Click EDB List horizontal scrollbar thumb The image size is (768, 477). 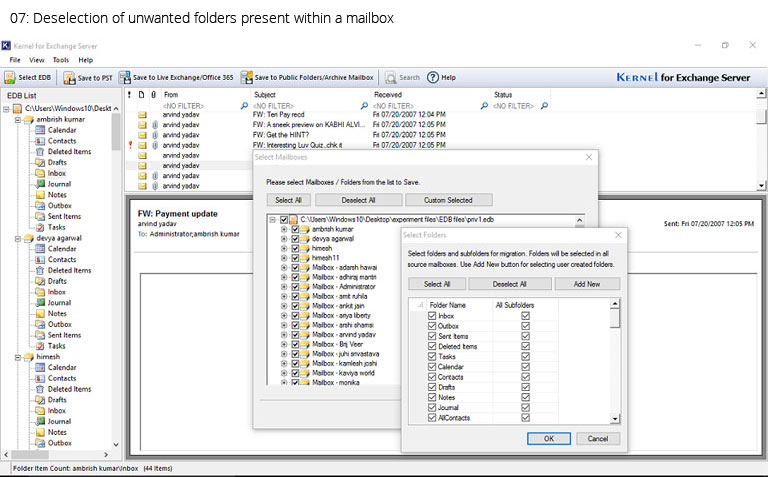[x=29, y=454]
